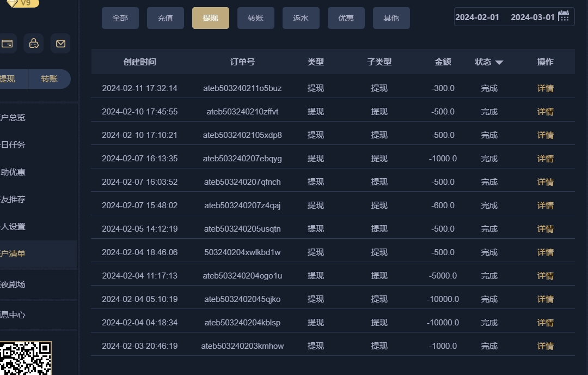View 详情 for order ateb503240211o5buz
The height and width of the screenshot is (375, 588).
click(x=545, y=88)
